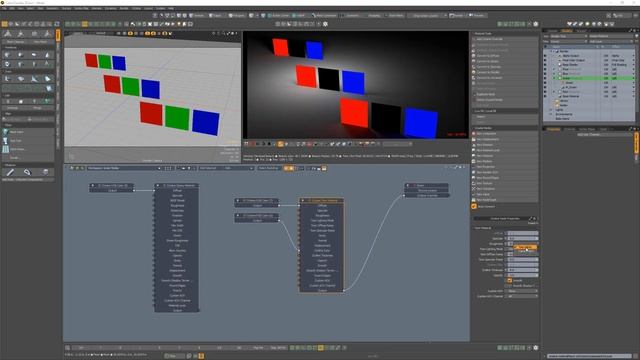The image size is (640, 360).
Task: Toggle visibility eye of Alpha Output row
Action: pyautogui.click(x=545, y=56)
